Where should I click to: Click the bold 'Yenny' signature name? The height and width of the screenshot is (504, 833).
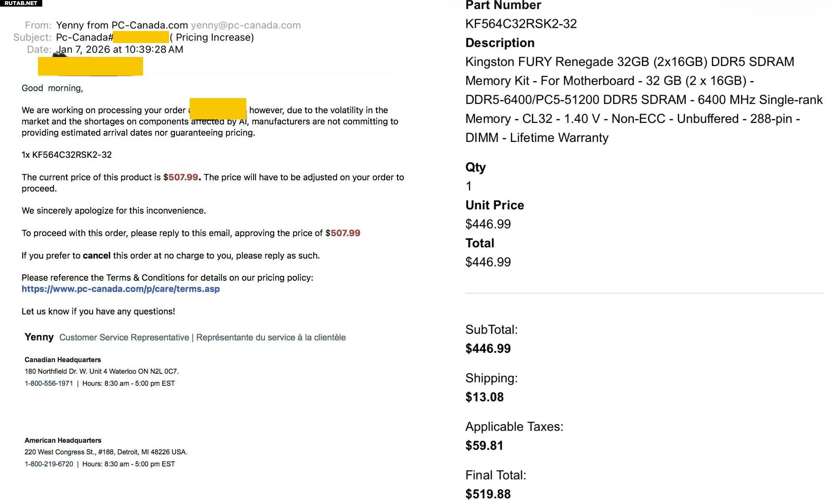click(39, 337)
